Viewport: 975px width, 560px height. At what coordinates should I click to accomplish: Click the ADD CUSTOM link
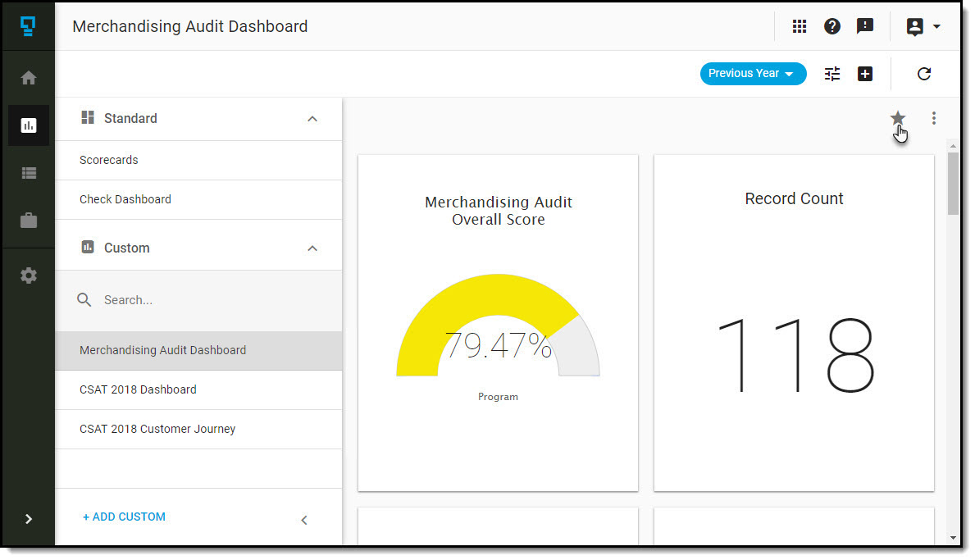click(124, 517)
